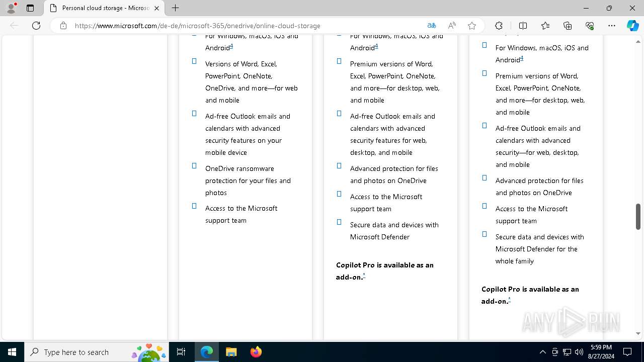Image resolution: width=644 pixels, height=362 pixels.
Task: Open the notification center
Action: click(x=627, y=352)
